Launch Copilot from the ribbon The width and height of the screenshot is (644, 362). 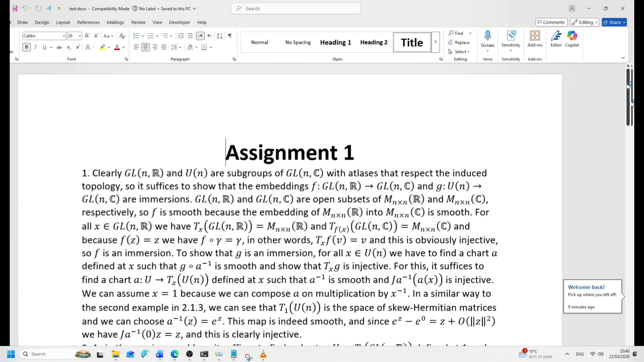coord(572,39)
